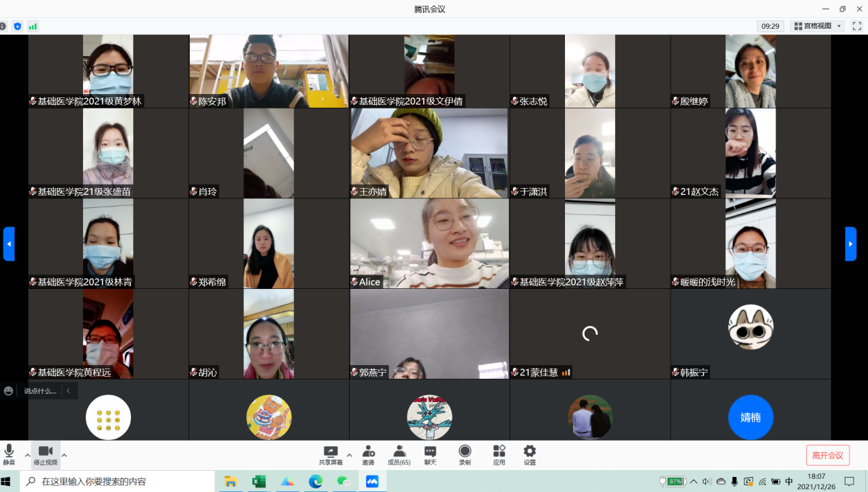This screenshot has width=868, height=492.
Task: Click Tencent Meeting taskbar icon
Action: tap(372, 481)
